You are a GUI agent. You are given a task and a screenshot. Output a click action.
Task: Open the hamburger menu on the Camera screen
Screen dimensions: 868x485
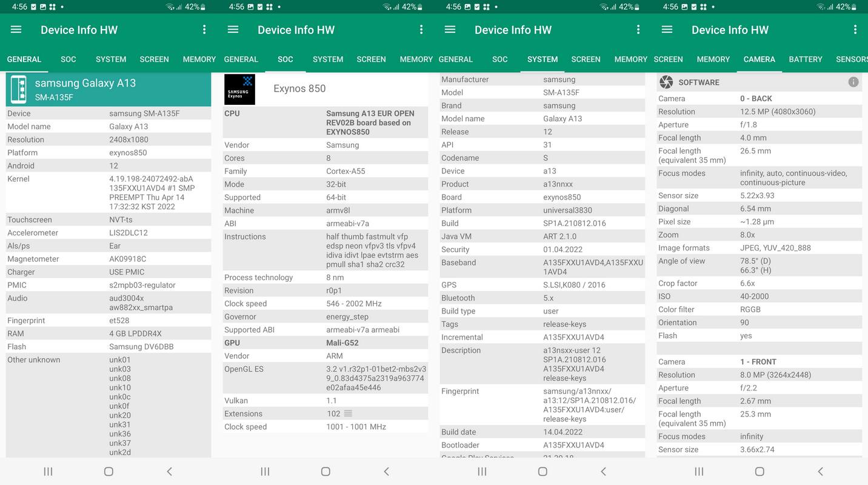667,30
